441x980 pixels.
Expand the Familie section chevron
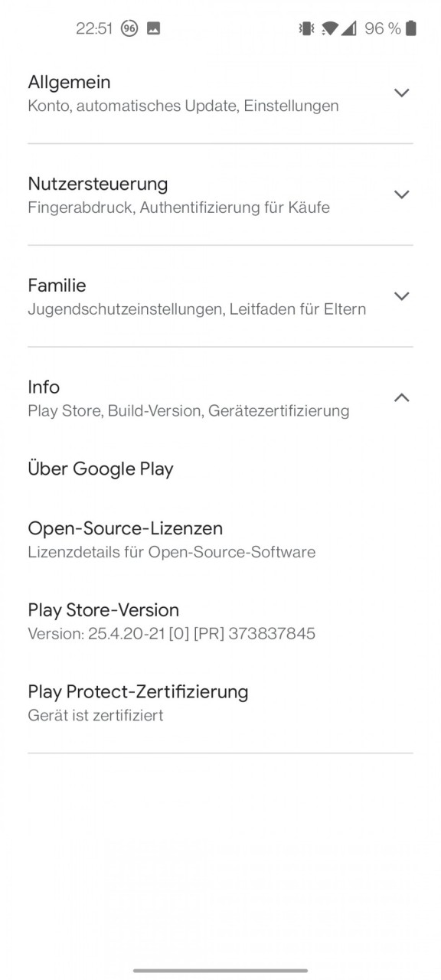(401, 296)
